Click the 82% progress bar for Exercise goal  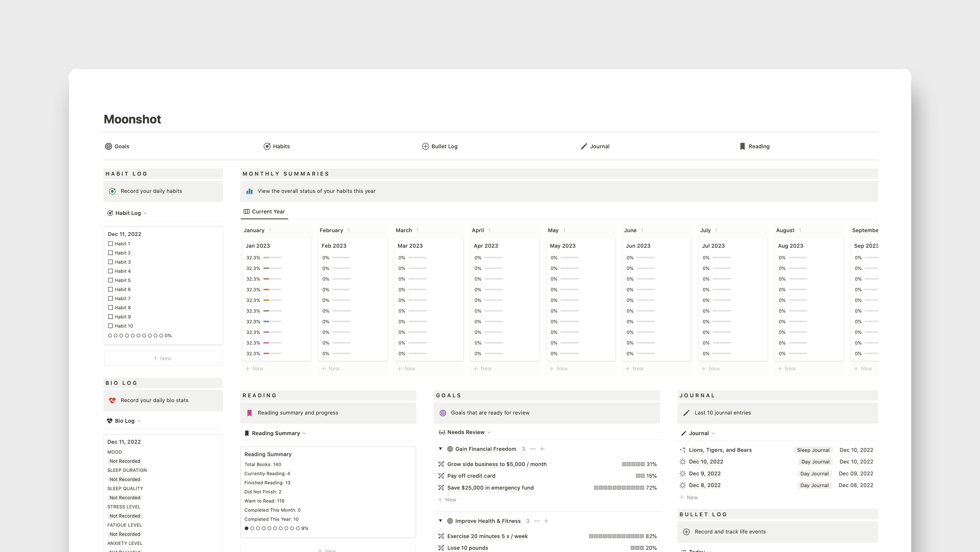616,536
